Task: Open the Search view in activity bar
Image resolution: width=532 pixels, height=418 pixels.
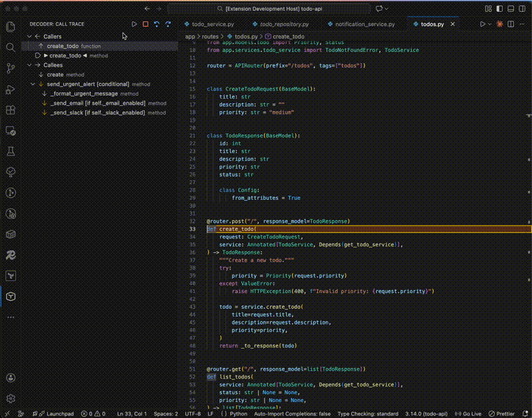Action: tap(11, 47)
